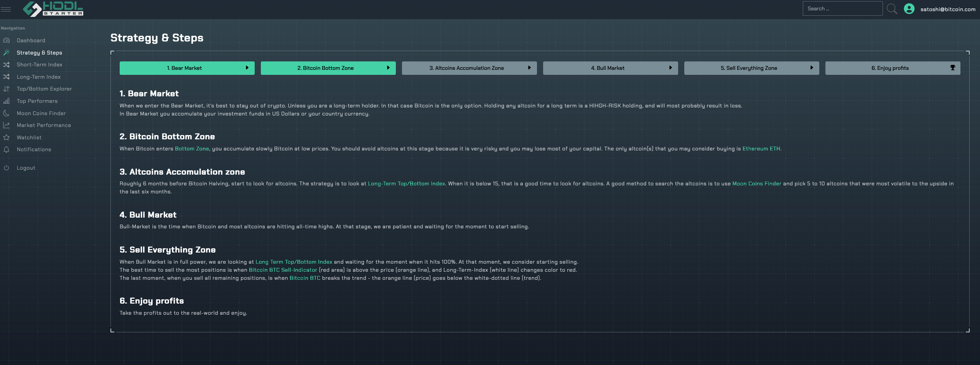Open Long Term Top/Bottom Index link in step 5
The width and height of the screenshot is (980, 365).
click(x=294, y=262)
